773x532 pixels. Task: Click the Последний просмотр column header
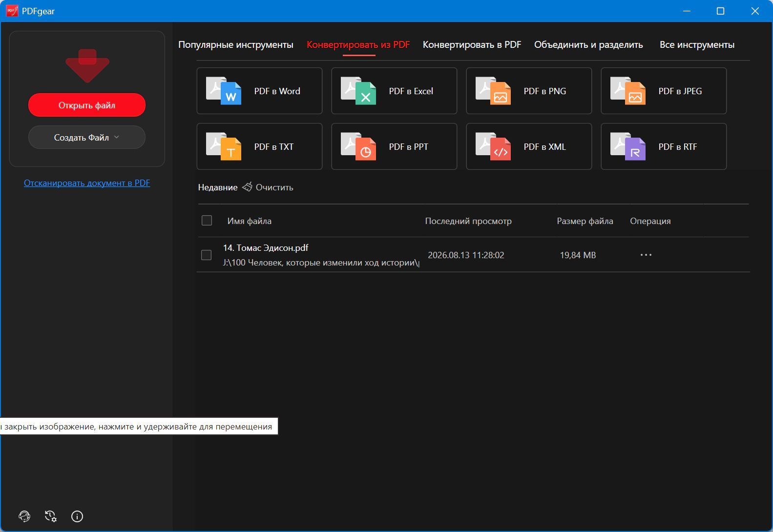pos(468,221)
